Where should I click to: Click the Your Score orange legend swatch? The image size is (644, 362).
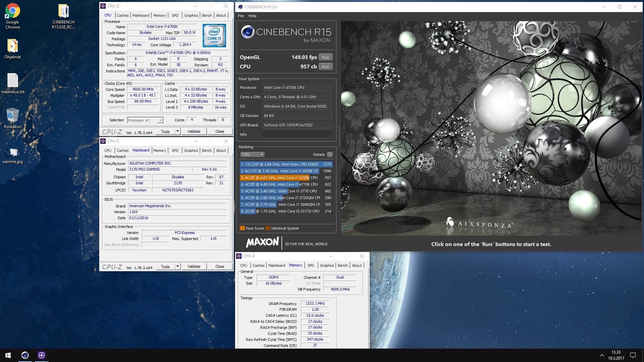[x=242, y=228]
